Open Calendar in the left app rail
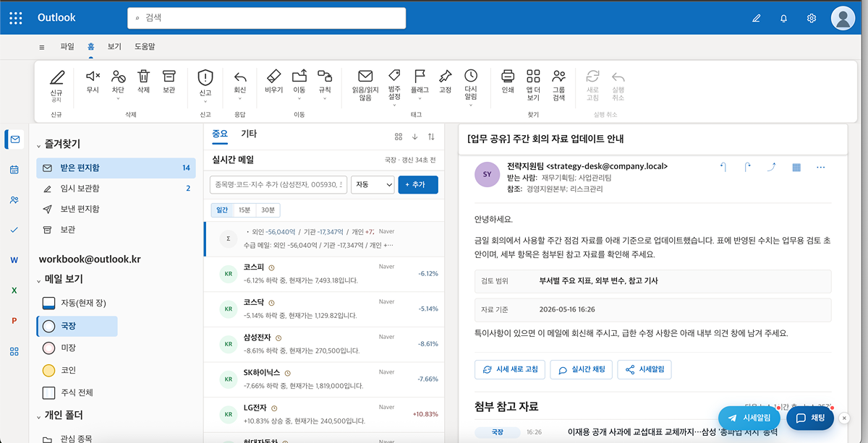868x443 pixels. pyautogui.click(x=14, y=170)
